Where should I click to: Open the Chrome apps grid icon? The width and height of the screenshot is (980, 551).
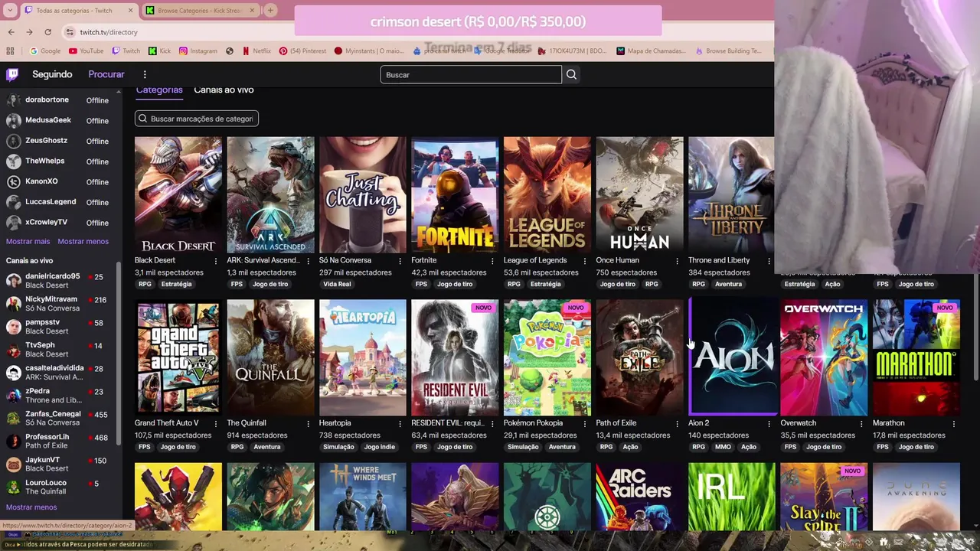click(x=10, y=51)
